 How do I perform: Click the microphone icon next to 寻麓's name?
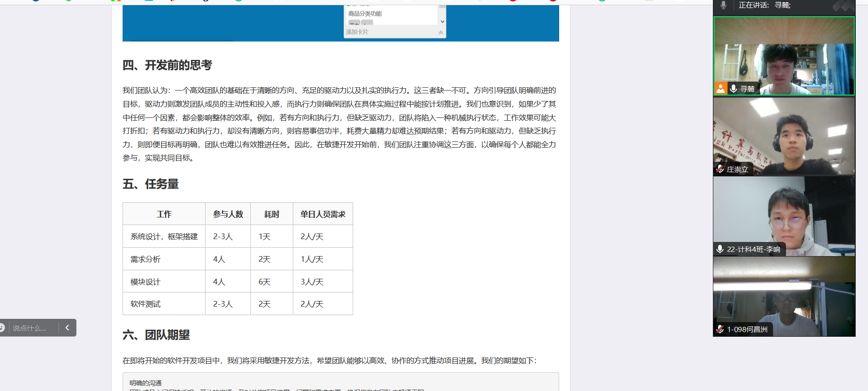tap(734, 89)
